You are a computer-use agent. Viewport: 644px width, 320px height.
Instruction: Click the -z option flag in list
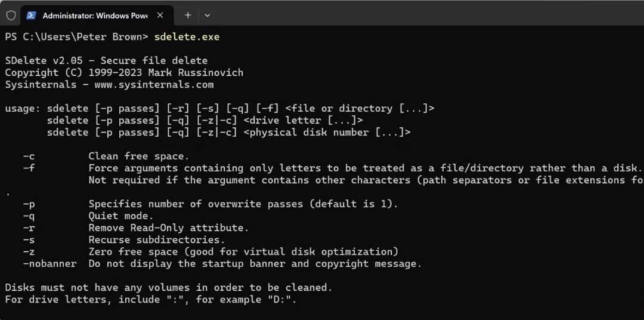29,252
